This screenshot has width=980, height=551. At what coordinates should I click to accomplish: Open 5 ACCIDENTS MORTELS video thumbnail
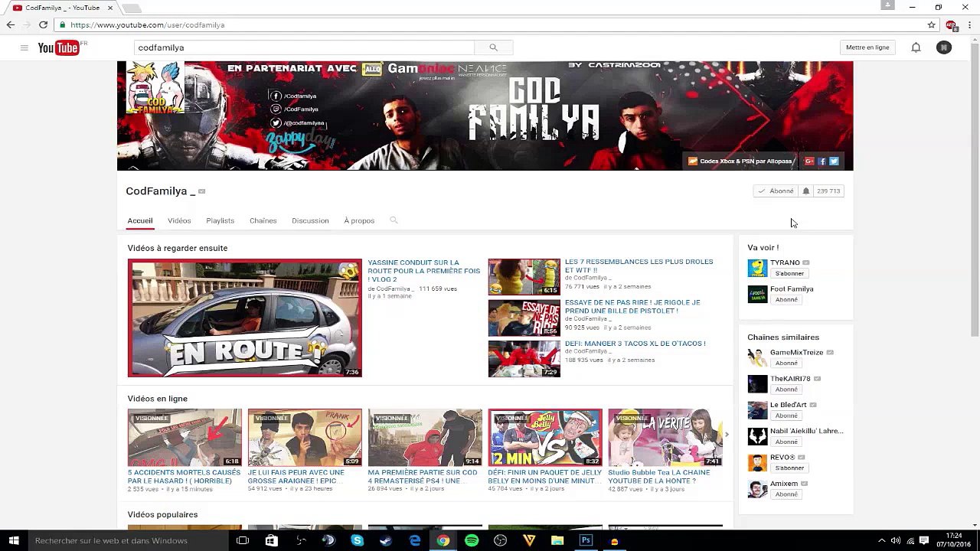(x=185, y=437)
